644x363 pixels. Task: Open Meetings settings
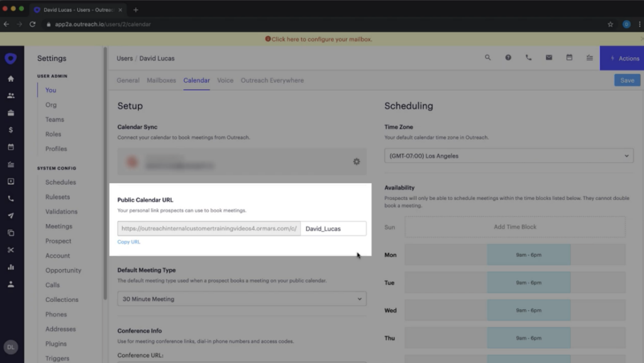point(58,226)
